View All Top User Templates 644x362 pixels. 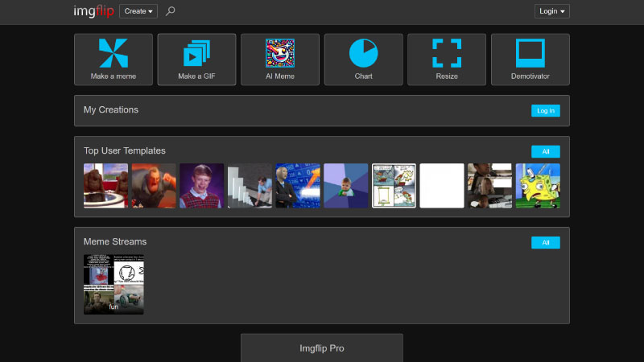click(x=545, y=151)
